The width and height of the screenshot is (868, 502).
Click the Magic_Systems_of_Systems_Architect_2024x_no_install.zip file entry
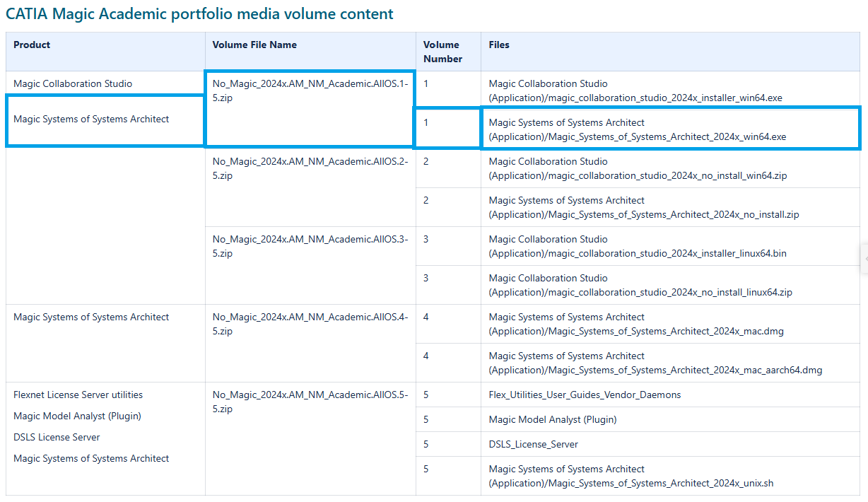[644, 207]
